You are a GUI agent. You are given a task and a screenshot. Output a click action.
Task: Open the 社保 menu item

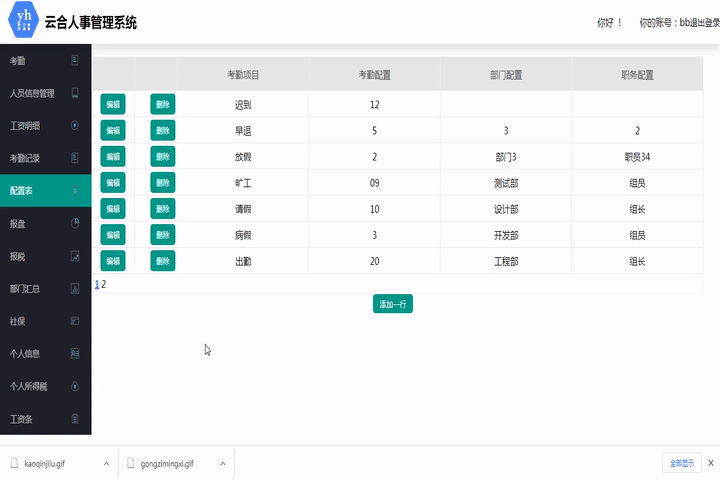[x=18, y=321]
